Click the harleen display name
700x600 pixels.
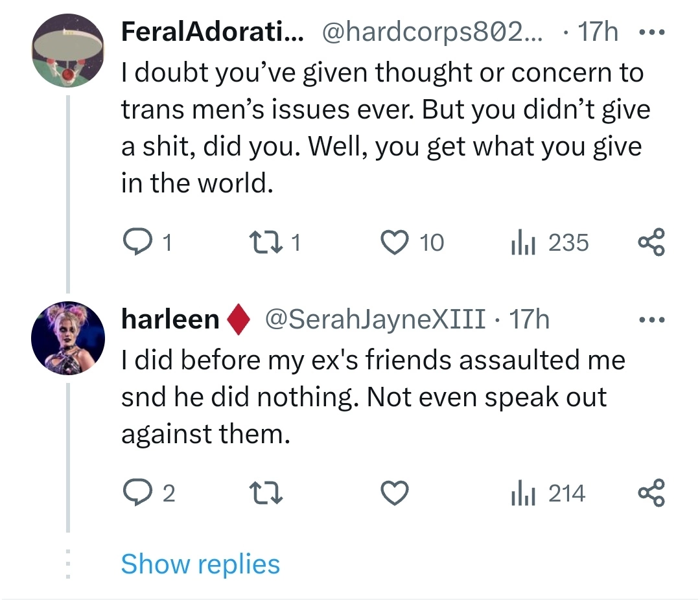click(170, 320)
